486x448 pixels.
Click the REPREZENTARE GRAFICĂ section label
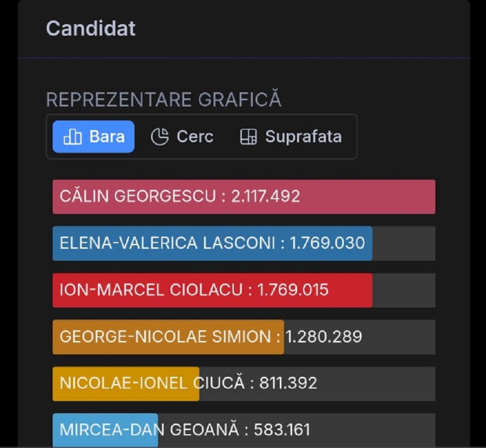pyautogui.click(x=164, y=100)
